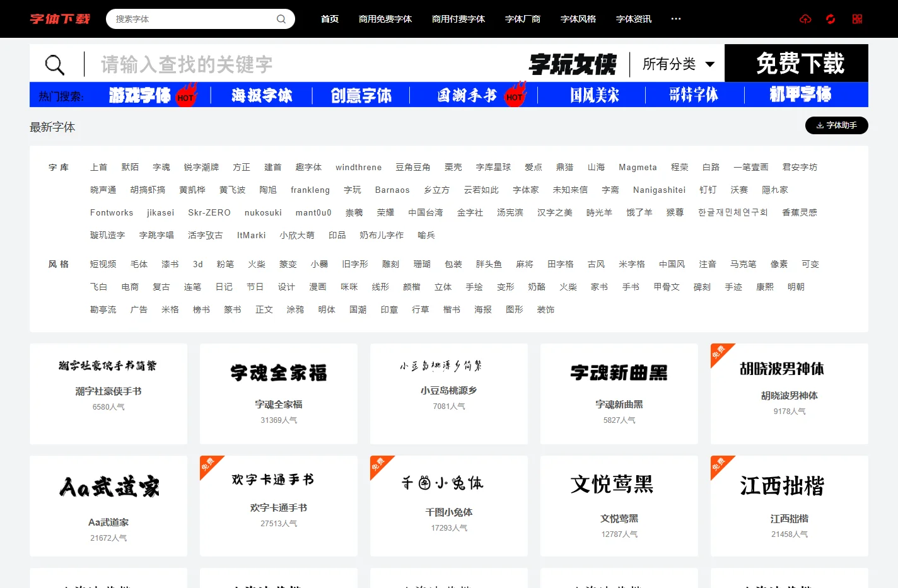
Task: Filter by style 马克笔
Action: point(743,264)
